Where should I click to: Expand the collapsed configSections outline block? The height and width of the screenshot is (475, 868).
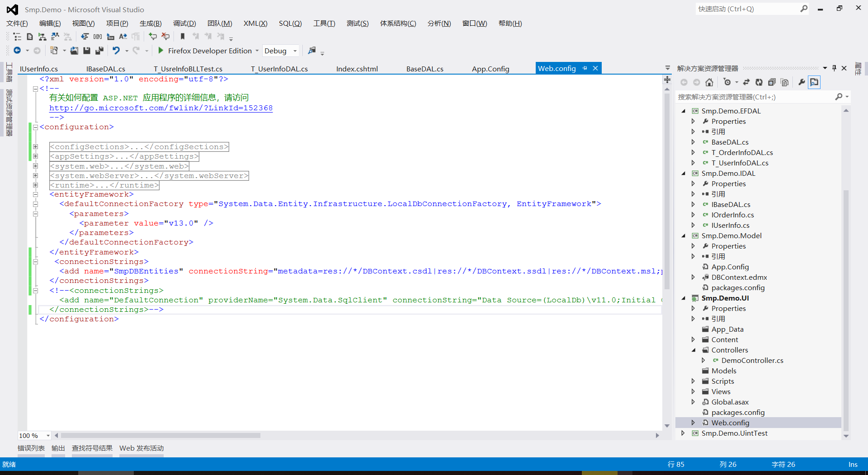click(x=35, y=146)
